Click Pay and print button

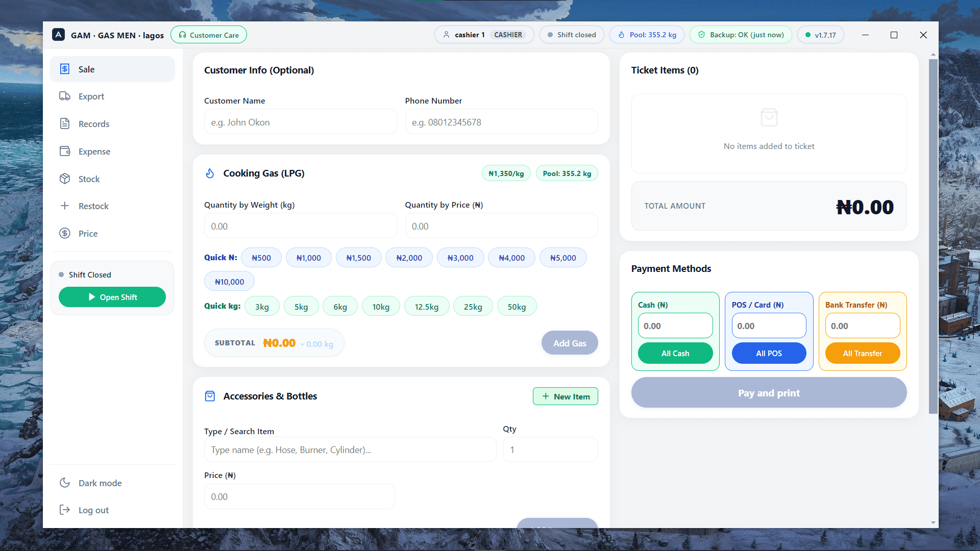click(x=769, y=392)
